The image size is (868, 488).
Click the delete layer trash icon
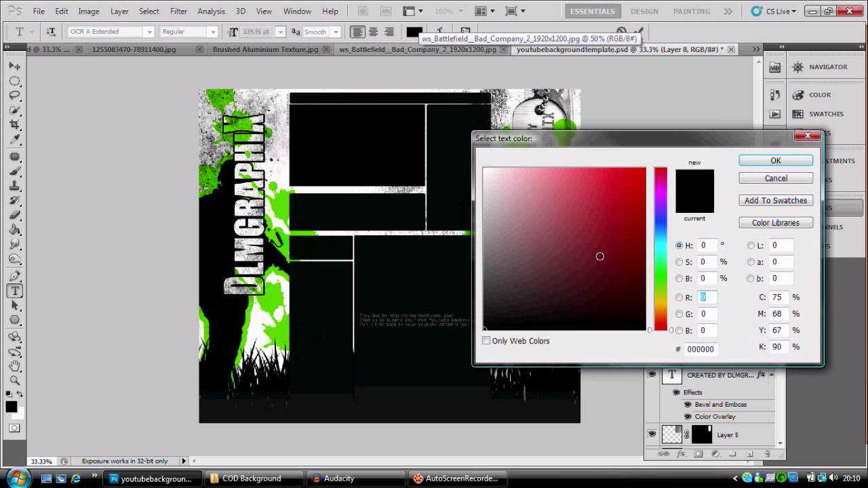point(767,453)
